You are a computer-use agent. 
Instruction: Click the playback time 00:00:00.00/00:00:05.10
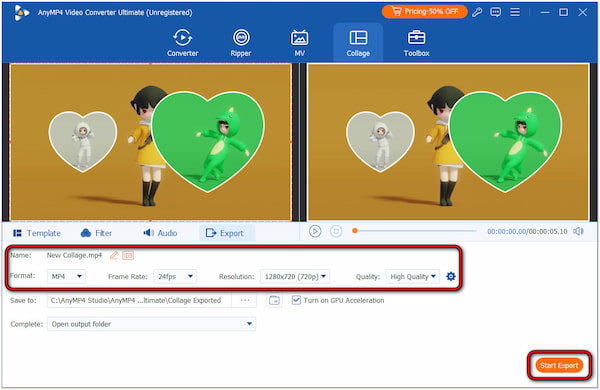tap(527, 232)
